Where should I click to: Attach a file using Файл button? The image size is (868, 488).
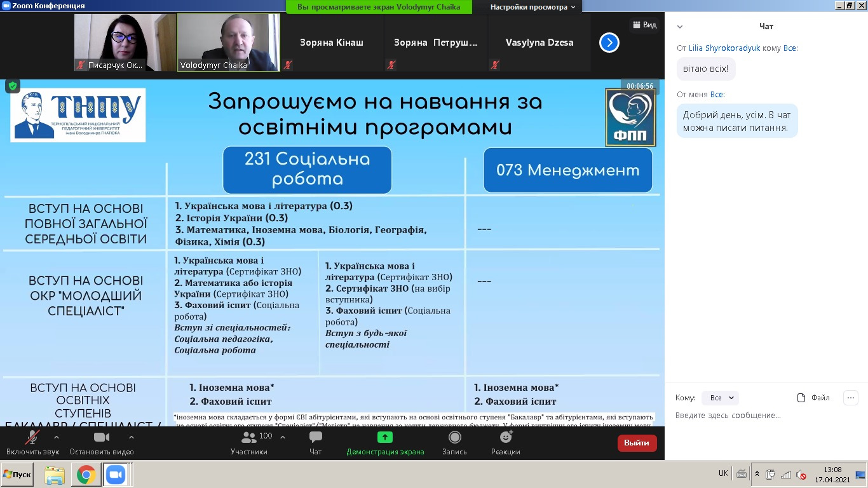(x=813, y=398)
